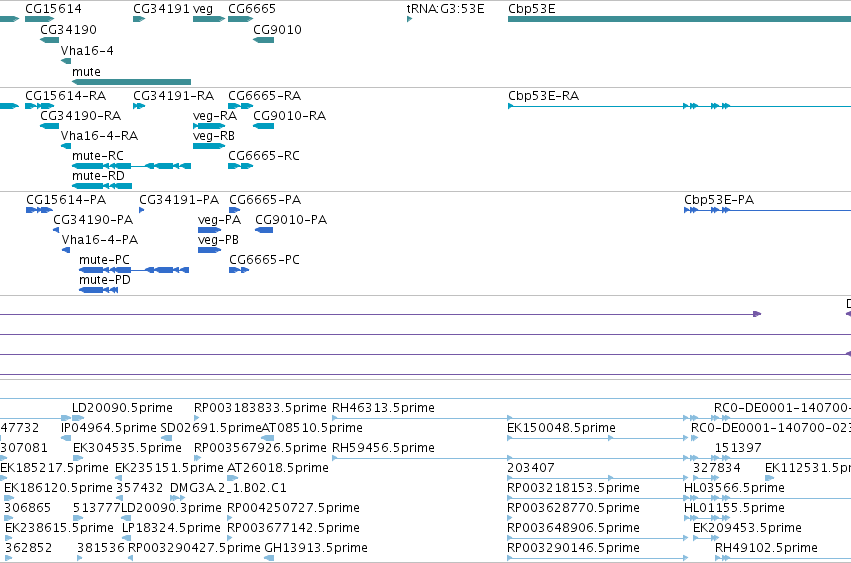The image size is (851, 563).
Task: Select the long Cbp53E gene bar
Action: tap(679, 19)
